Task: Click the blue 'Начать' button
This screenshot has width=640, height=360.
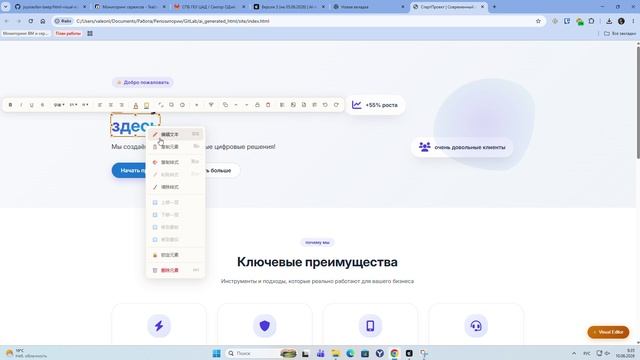Action: (x=129, y=170)
